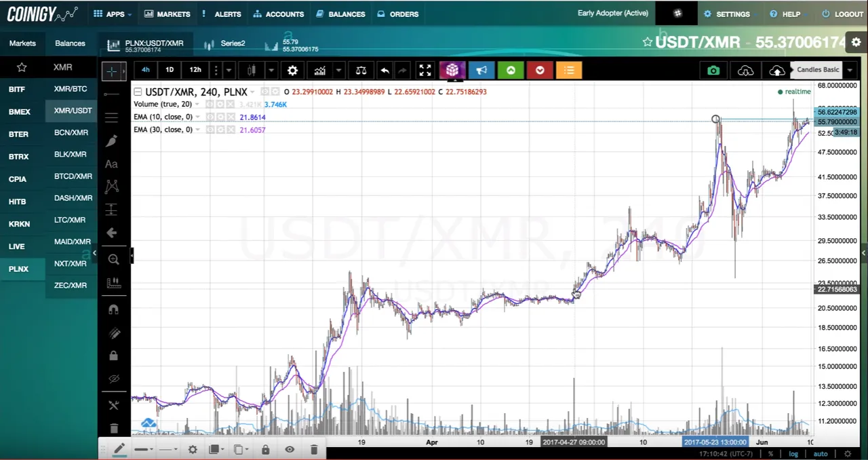Toggle the percent scale option
The height and width of the screenshot is (460, 868).
771,454
